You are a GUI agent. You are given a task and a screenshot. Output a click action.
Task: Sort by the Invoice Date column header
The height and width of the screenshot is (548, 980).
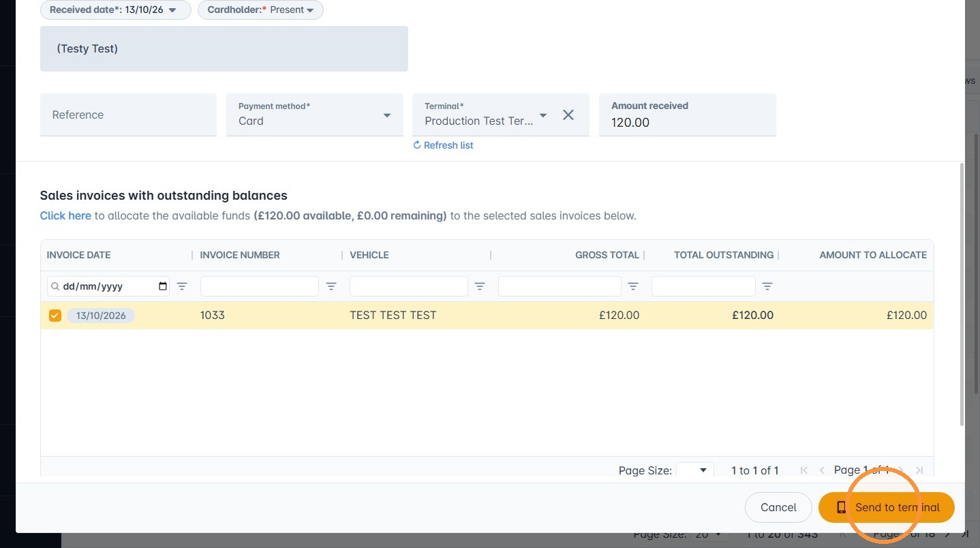[78, 255]
